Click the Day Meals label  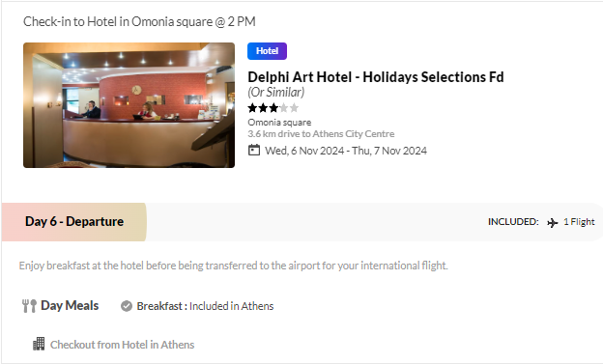pos(70,305)
